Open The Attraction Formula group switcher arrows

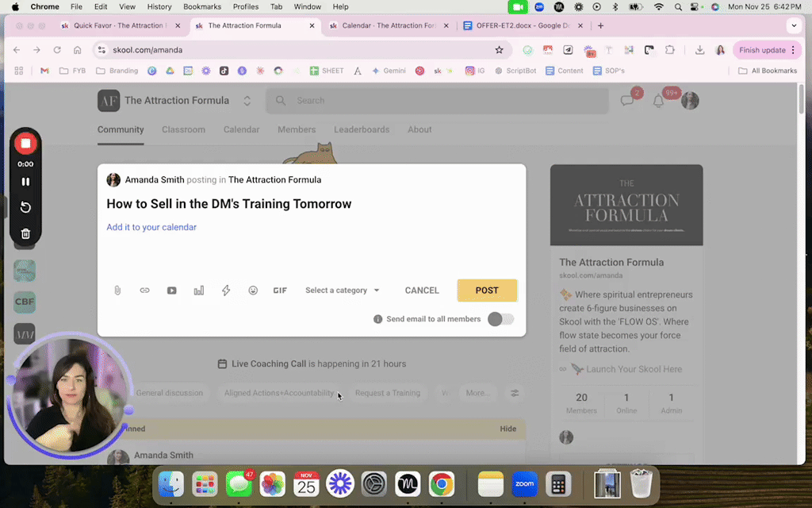[x=247, y=101]
